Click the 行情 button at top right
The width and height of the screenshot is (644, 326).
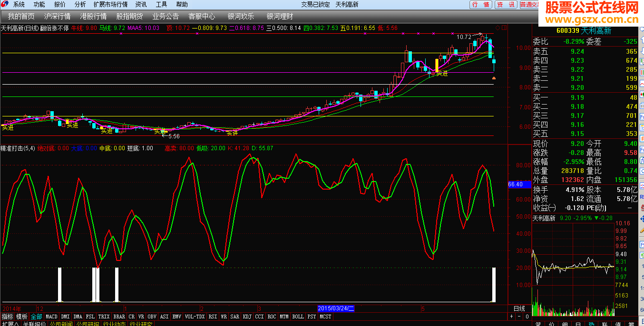pos(481,4)
